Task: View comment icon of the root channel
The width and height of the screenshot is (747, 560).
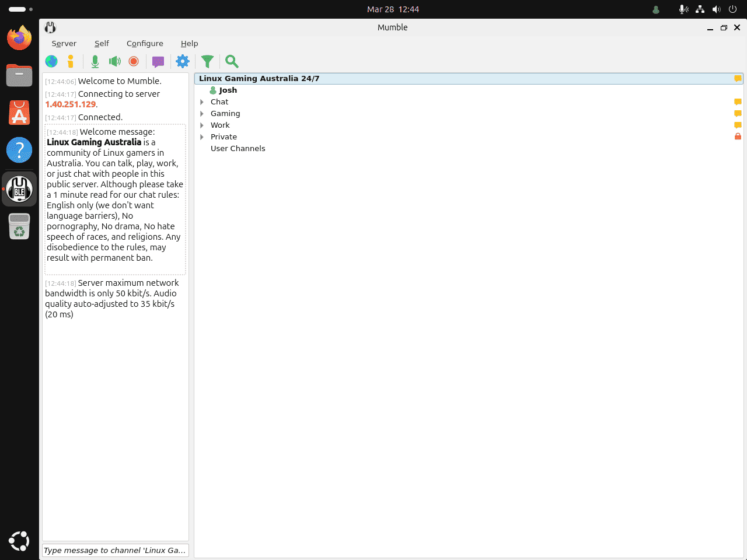Action: 738,79
